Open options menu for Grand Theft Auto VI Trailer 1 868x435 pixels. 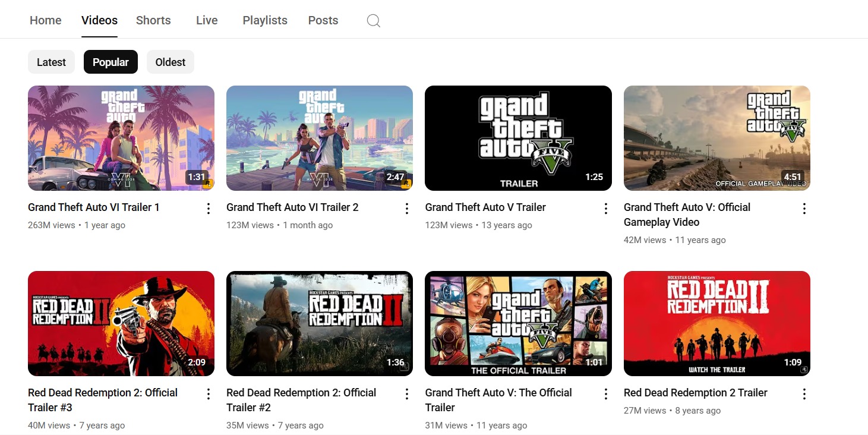[209, 209]
